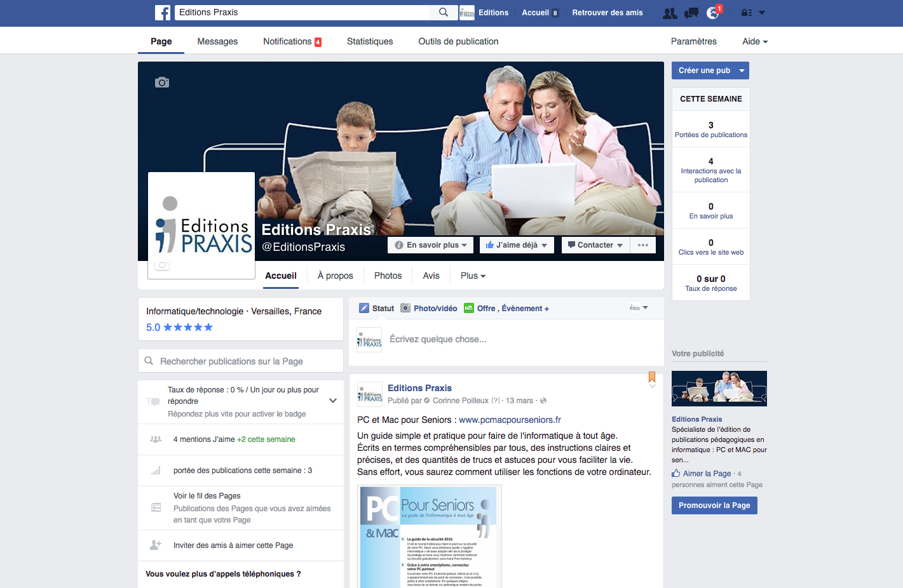Open the Statistiques tab
The image size is (903, 588).
point(370,41)
